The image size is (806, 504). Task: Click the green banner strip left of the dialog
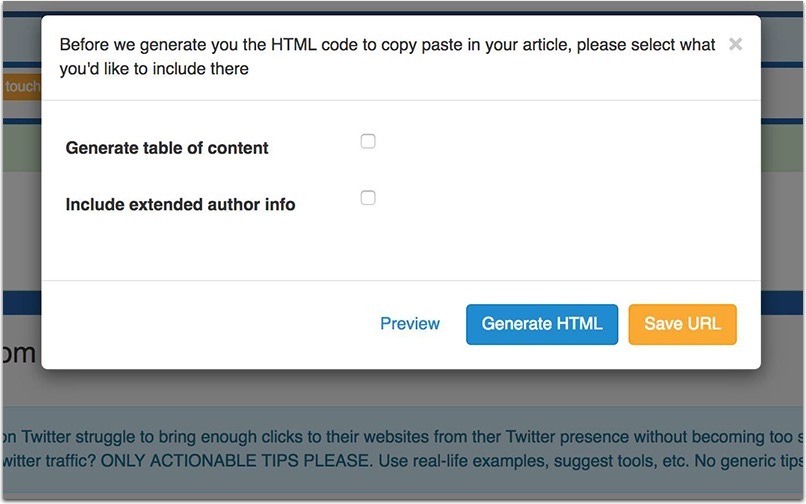point(20,148)
